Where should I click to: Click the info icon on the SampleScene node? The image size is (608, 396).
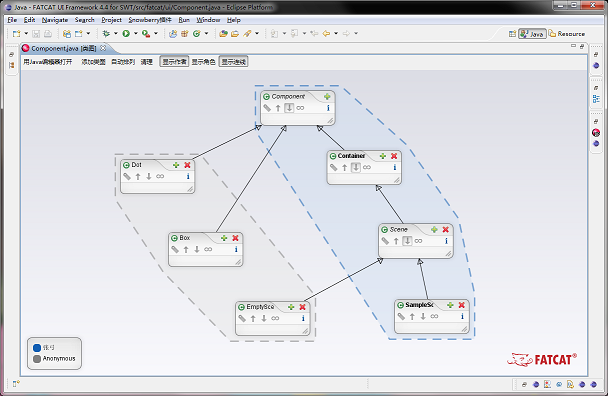click(x=462, y=316)
